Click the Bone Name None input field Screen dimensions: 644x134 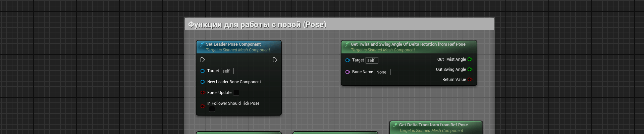[382, 72]
